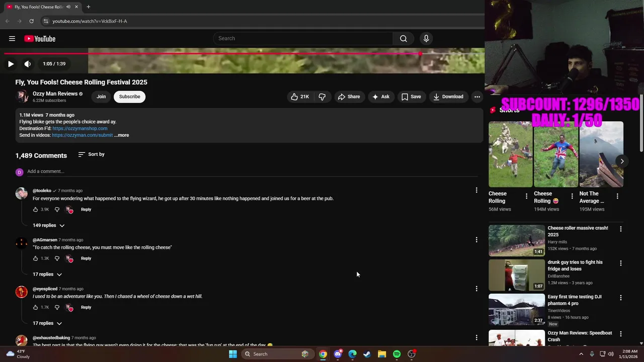This screenshot has height=362, width=644.
Task: Open @tooleko profile avatar
Action: click(x=22, y=194)
